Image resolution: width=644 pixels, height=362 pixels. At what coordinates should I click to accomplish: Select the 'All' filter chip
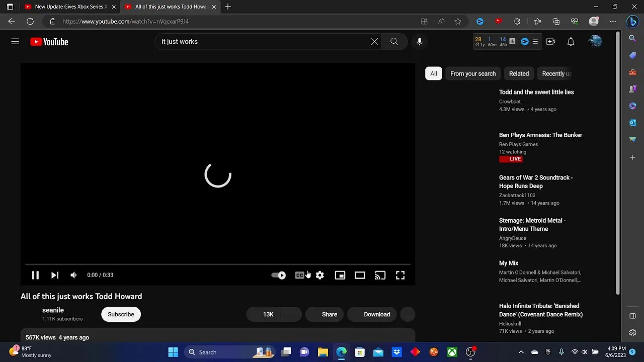(x=434, y=73)
